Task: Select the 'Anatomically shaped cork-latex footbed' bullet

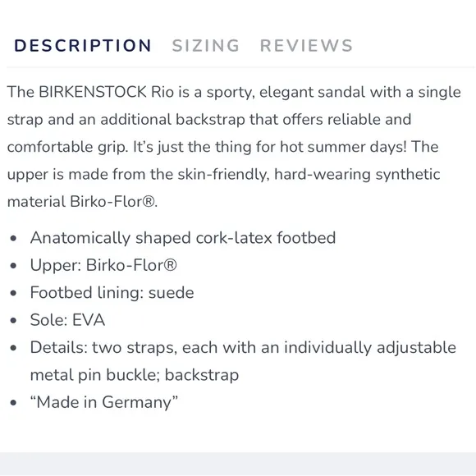Action: pos(183,238)
